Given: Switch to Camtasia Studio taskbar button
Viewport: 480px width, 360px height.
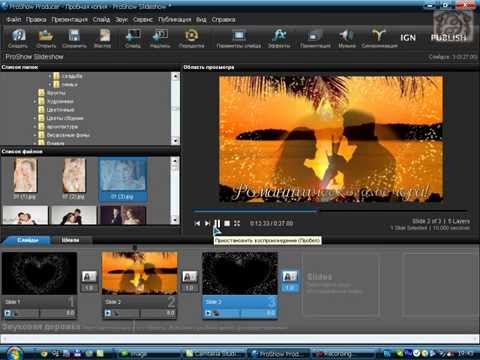Looking at the screenshot, I should (x=214, y=354).
